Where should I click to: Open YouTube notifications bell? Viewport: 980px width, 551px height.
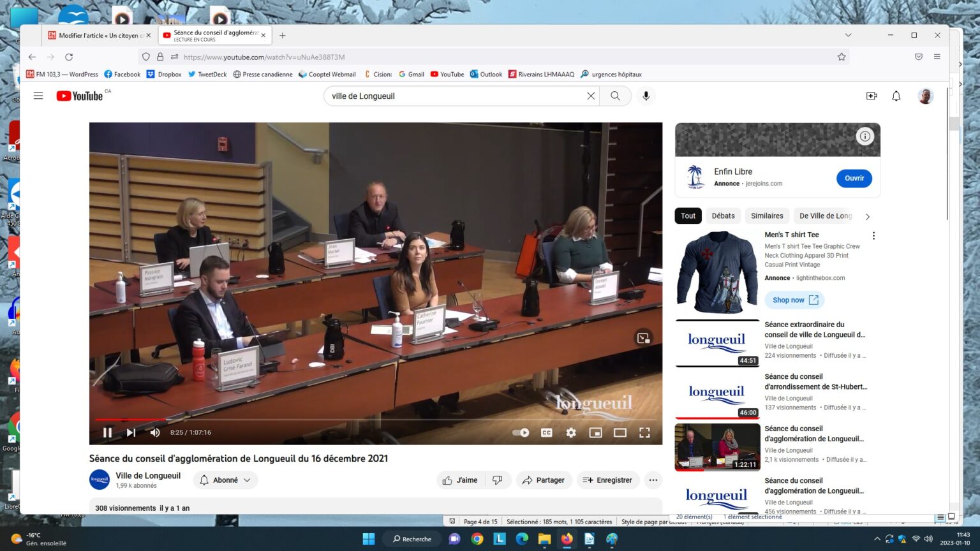coord(896,96)
